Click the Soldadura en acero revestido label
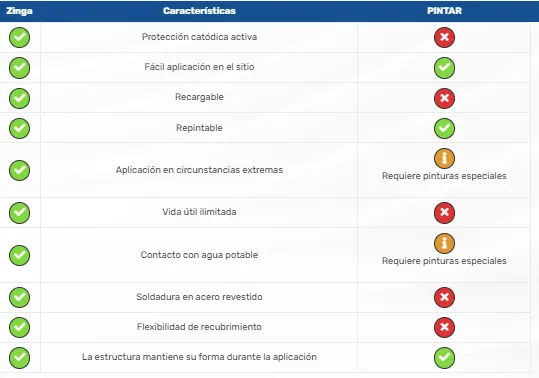 click(x=199, y=297)
